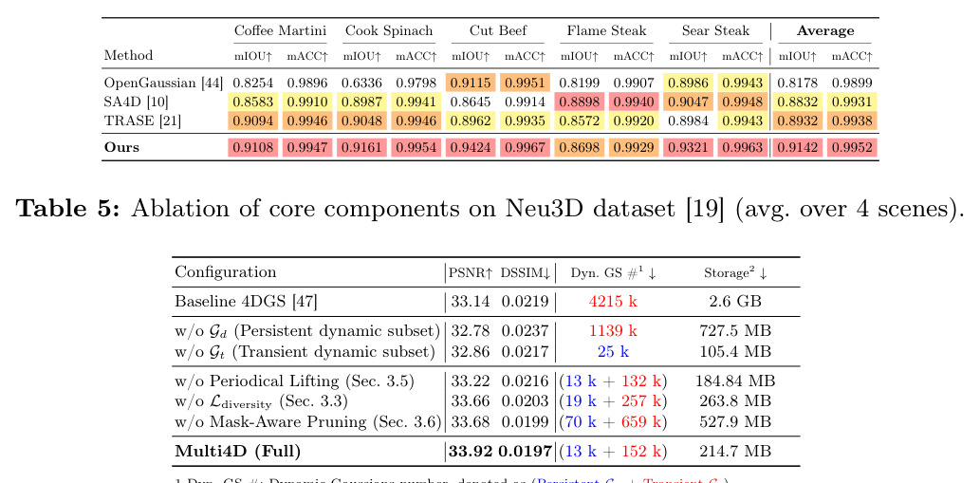Click cell 0.8832 in SA4D Average
Image resolution: width=980 pixels, height=483 pixels.
(x=798, y=102)
